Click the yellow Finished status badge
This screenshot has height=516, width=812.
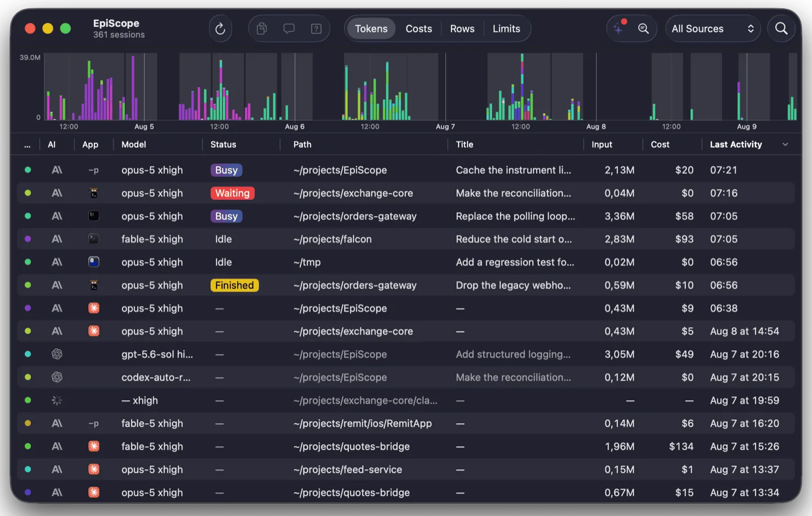coord(234,285)
